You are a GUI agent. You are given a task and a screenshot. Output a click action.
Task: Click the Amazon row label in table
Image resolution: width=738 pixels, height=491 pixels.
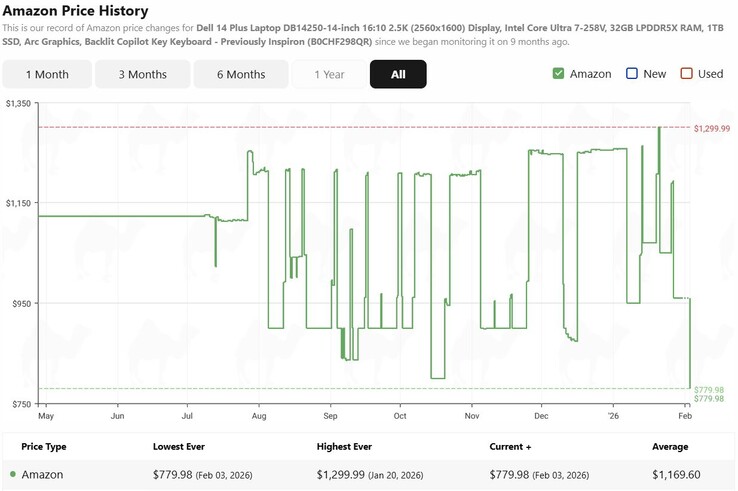coord(42,475)
